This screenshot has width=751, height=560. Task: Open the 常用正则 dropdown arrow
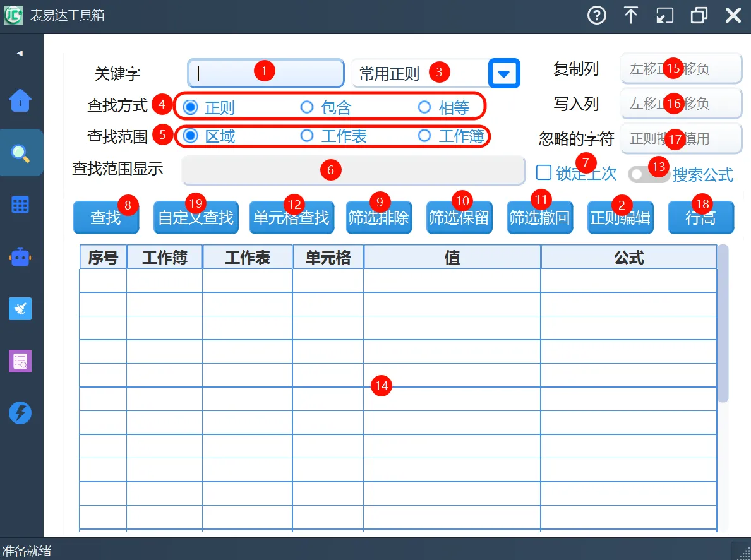[x=504, y=73]
